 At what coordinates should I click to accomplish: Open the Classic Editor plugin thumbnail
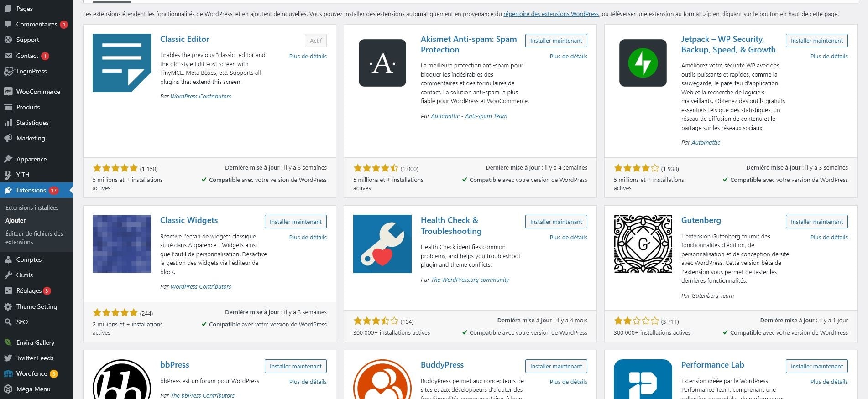pos(122,63)
